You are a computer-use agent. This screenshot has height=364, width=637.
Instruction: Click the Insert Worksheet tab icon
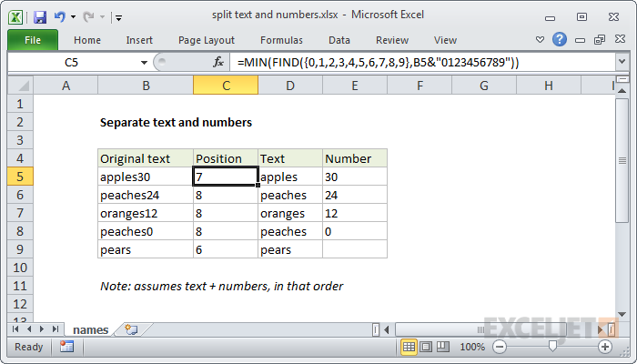point(132,329)
